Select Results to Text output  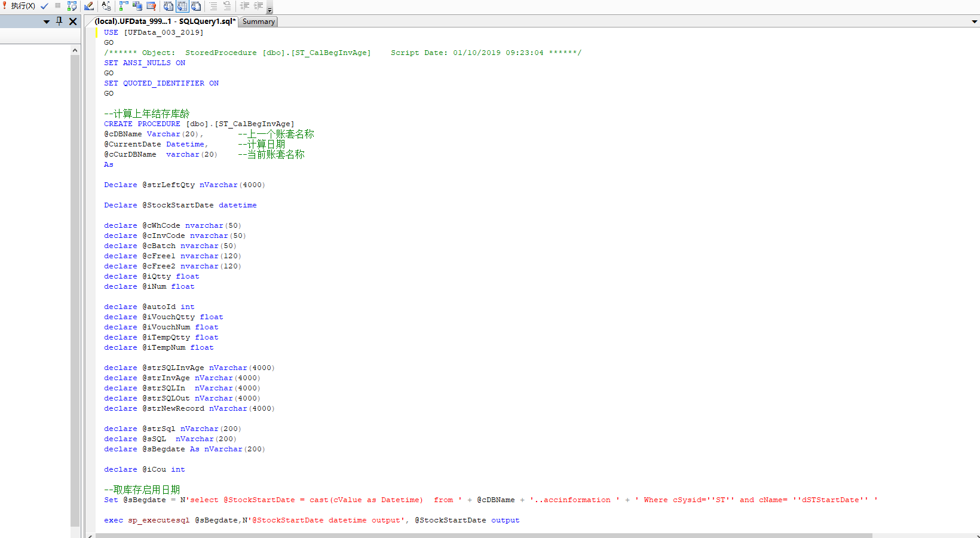tap(169, 6)
